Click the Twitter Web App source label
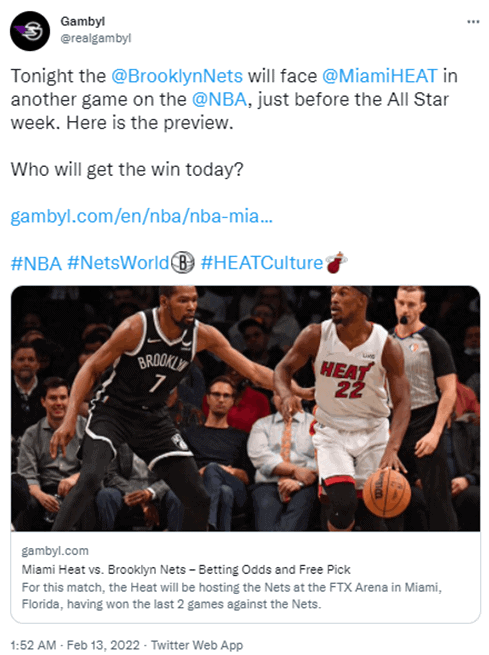489x655 pixels. point(197,645)
